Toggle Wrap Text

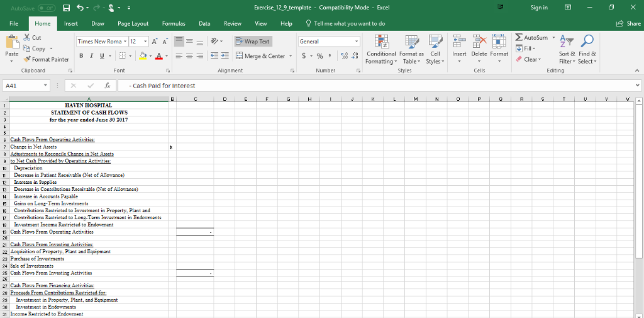coord(253,42)
